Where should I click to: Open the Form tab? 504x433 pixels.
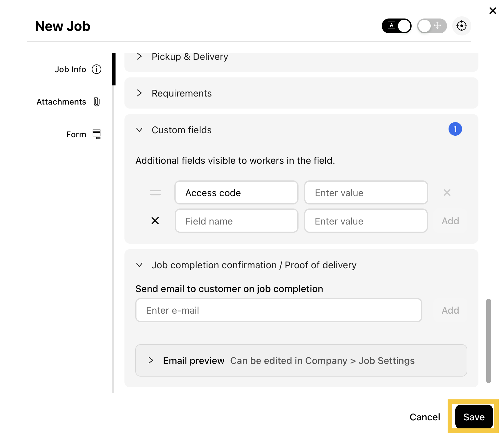click(x=83, y=134)
